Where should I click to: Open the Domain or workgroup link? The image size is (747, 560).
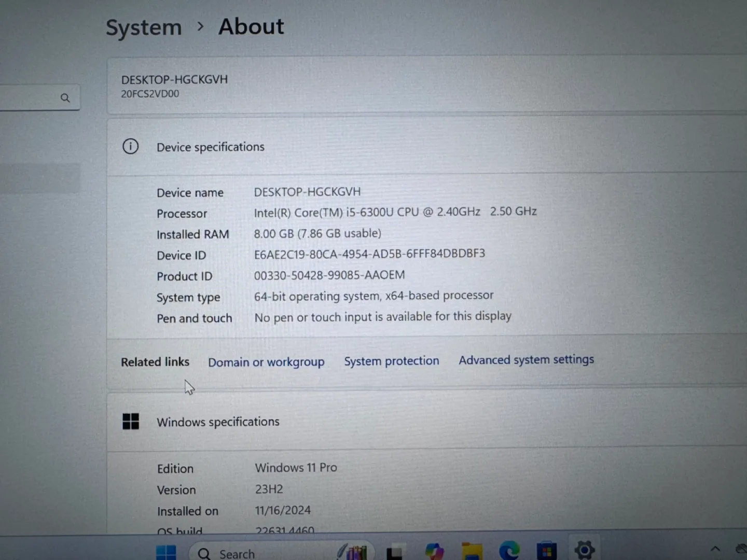click(x=266, y=362)
